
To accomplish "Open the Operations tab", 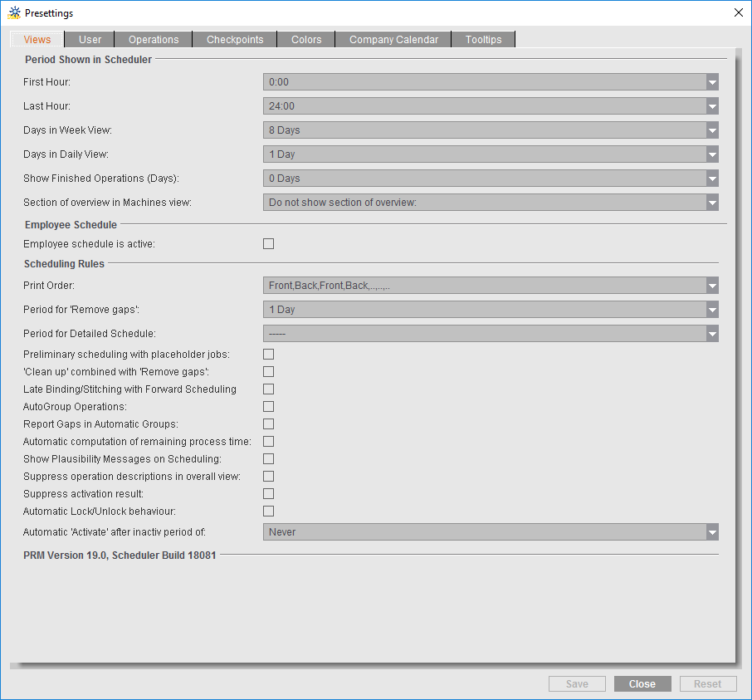I will point(154,39).
